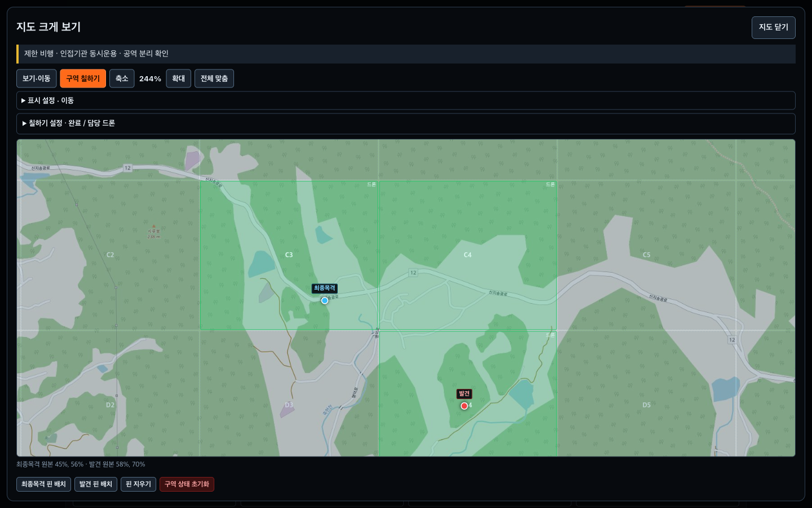Click the 드론 tag in zone C3
Image resolution: width=812 pixels, height=508 pixels.
pos(372,185)
